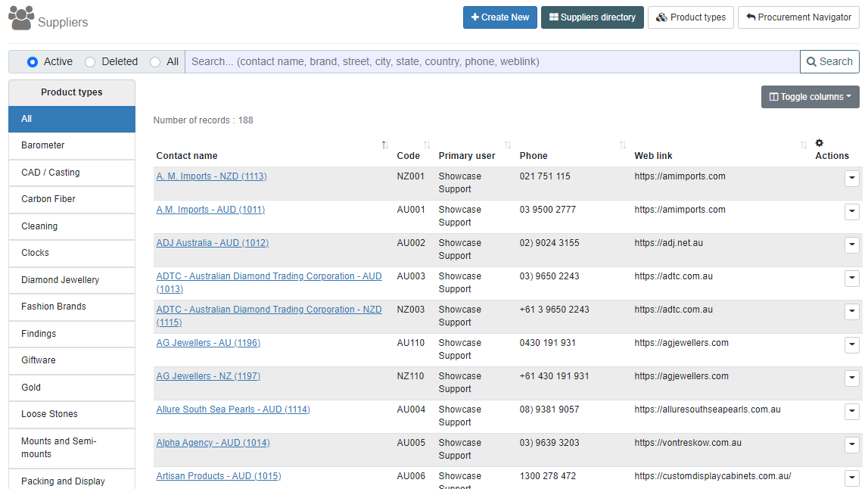The image size is (868, 489).
Task: Open actions dropdown for ADTC NZD (1115)
Action: (x=852, y=311)
